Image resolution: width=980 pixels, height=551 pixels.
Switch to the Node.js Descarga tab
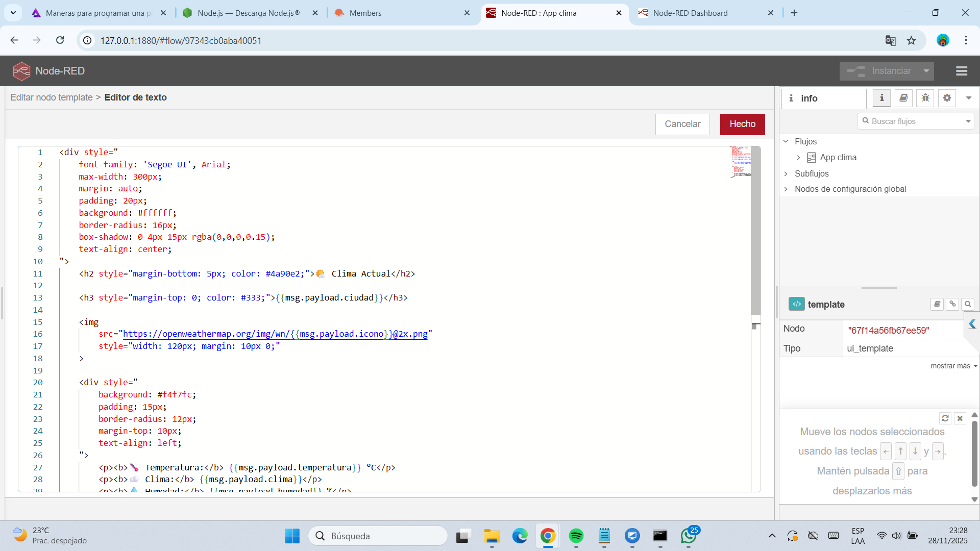click(250, 13)
